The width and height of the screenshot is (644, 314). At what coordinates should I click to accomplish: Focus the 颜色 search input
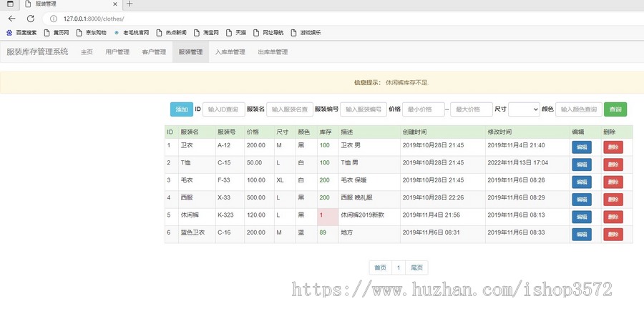tap(579, 109)
